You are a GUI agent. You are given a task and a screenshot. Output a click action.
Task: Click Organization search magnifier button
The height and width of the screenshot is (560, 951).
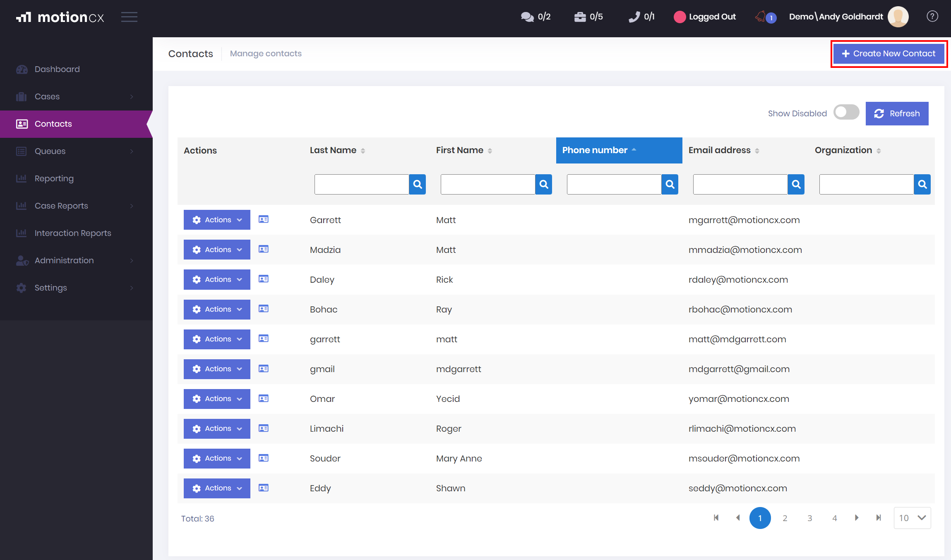[922, 184]
